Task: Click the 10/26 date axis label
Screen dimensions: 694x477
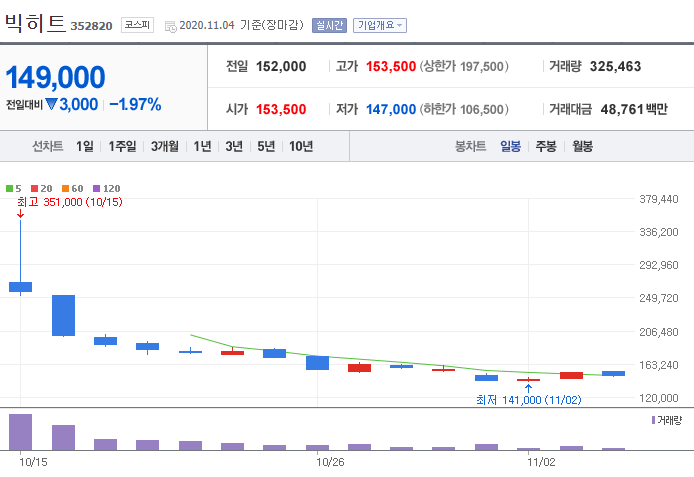Action: (330, 462)
